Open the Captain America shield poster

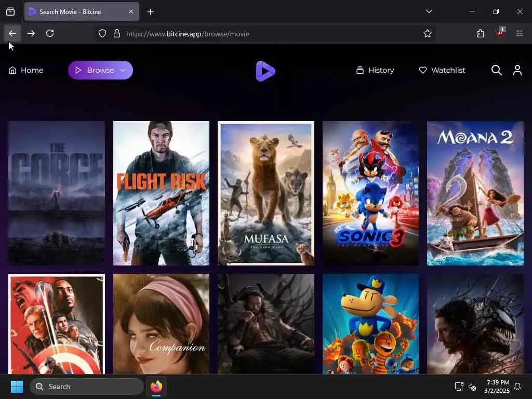[57, 324]
